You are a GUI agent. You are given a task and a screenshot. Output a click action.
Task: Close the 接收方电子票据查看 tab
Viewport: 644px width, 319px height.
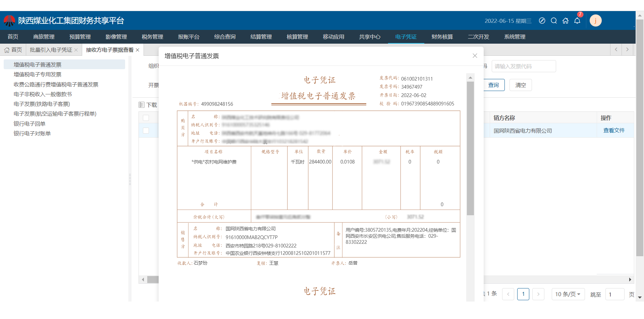click(x=138, y=50)
